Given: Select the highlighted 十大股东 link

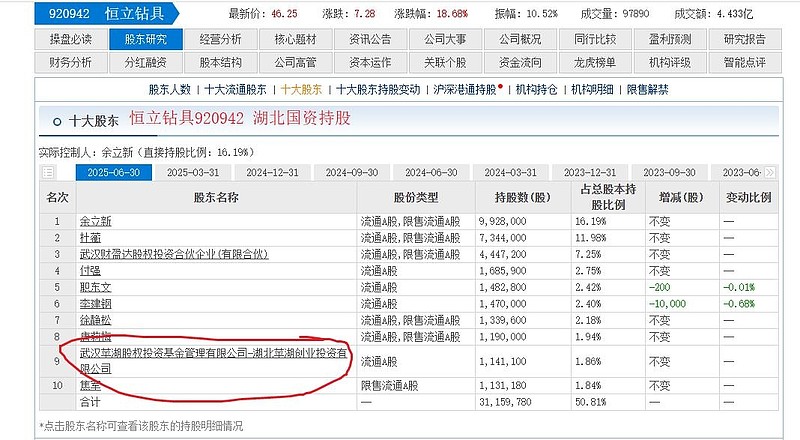Looking at the screenshot, I should [302, 90].
